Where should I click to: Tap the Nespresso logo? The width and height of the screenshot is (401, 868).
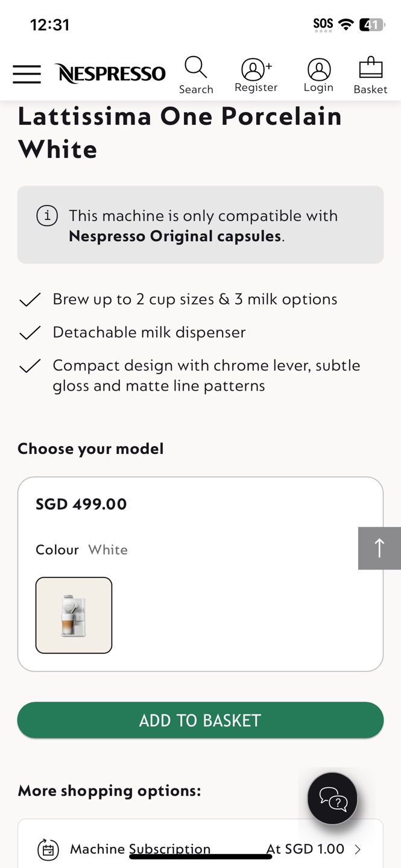pyautogui.click(x=110, y=74)
